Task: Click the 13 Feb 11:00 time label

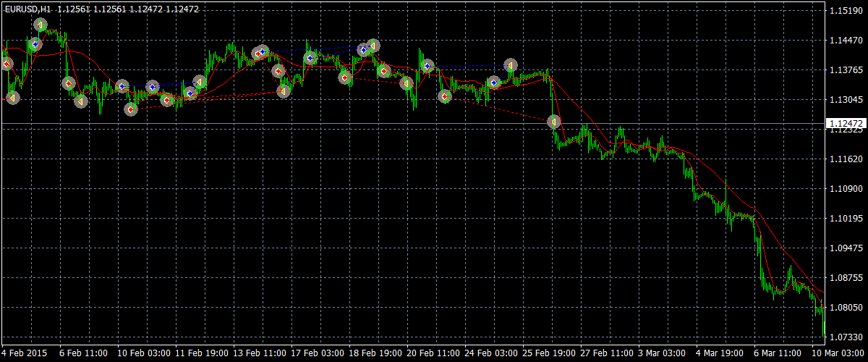Action: click(260, 353)
